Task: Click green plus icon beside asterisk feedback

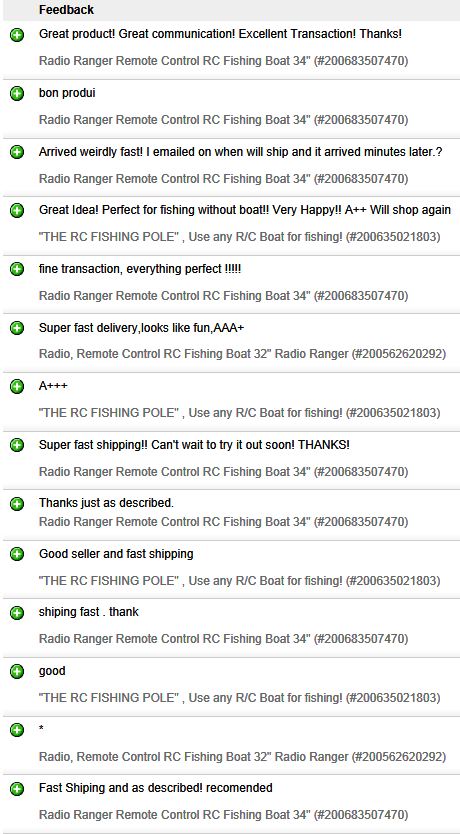Action: pyautogui.click(x=17, y=730)
